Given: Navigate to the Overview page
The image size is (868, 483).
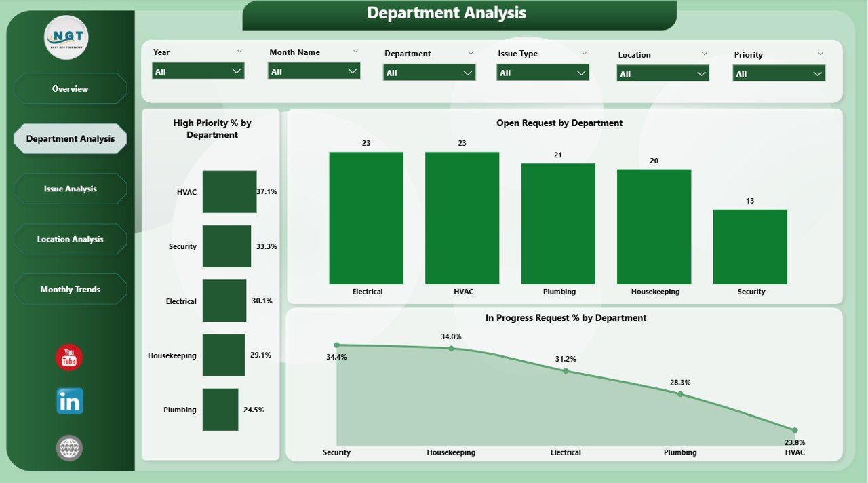Looking at the screenshot, I should (x=70, y=88).
